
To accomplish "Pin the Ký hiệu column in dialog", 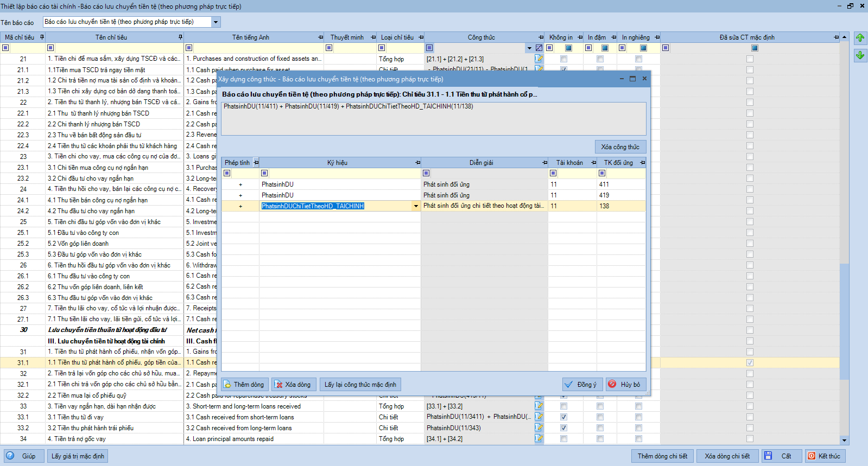I will 417,163.
